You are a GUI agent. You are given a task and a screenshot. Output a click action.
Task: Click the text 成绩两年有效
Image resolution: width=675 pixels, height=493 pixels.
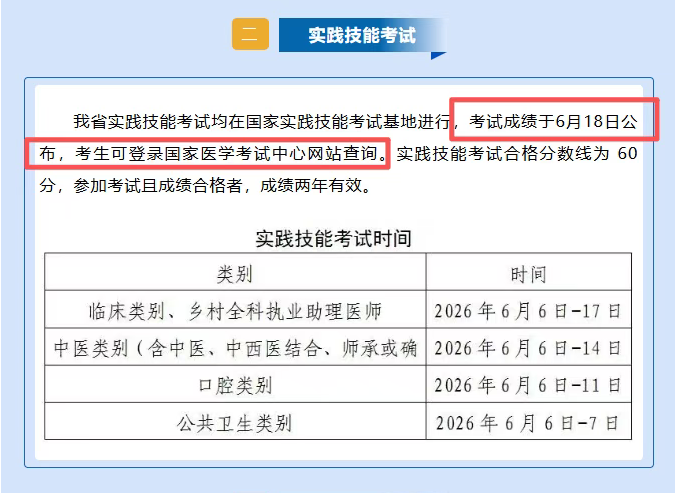tap(311, 186)
